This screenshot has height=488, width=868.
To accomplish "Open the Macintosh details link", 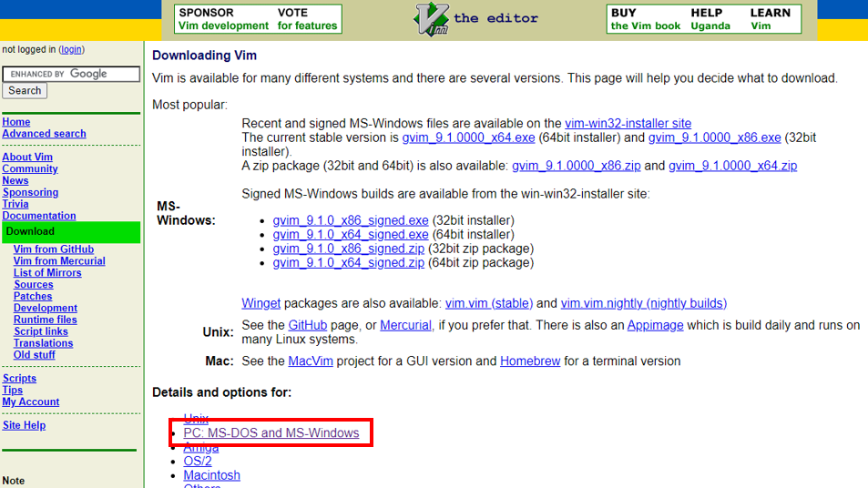I will pos(212,475).
